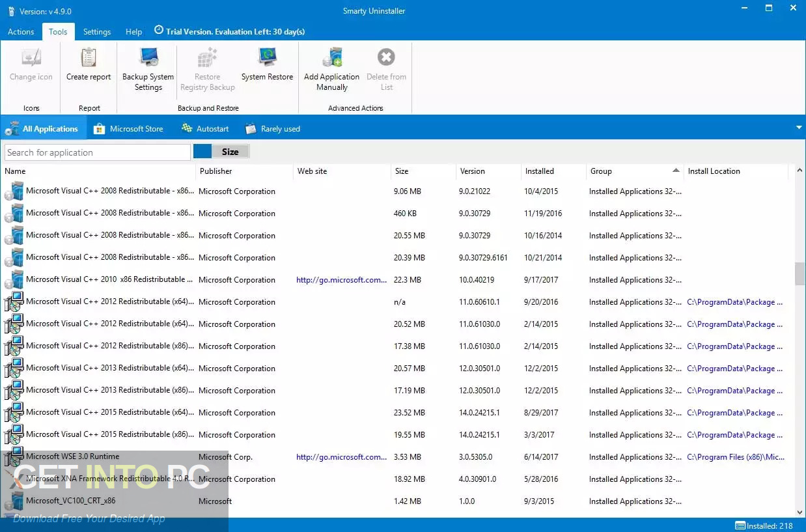Screen dimensions: 806x532
Task: Click publisher Microsoft Corp. cell
Action: point(225,457)
